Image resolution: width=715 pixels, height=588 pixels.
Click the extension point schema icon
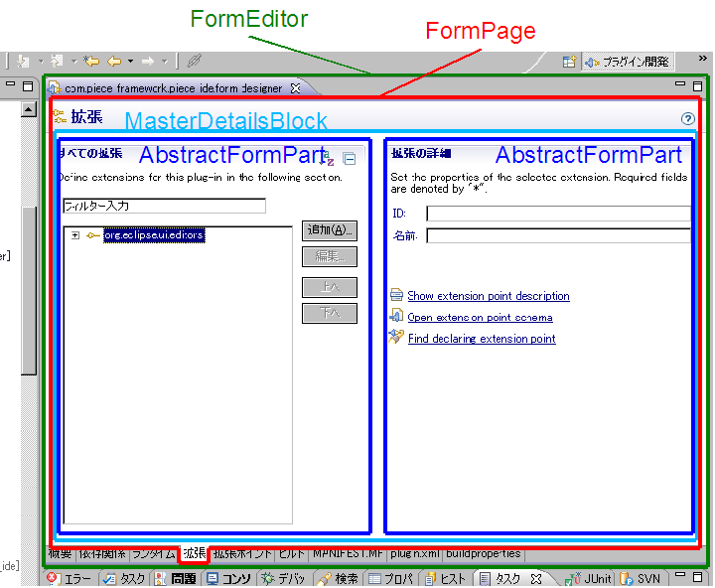pyautogui.click(x=396, y=316)
